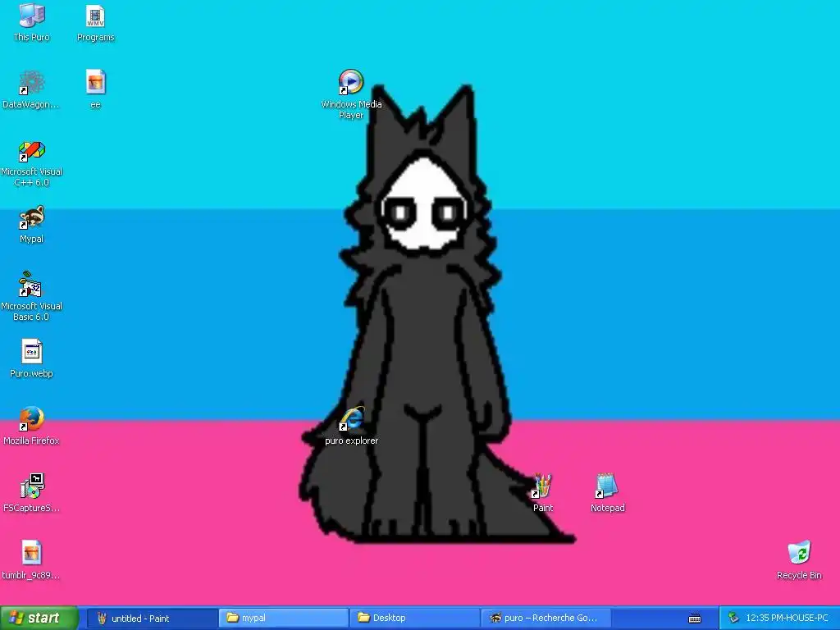The image size is (840, 630).
Task: Select the Programs desktop icon
Action: (95, 23)
